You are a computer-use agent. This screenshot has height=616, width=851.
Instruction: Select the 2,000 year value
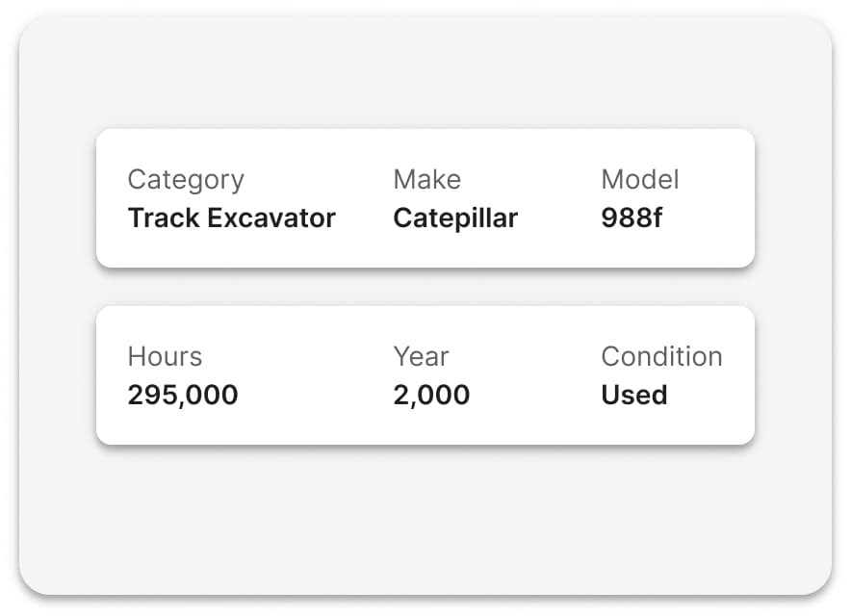point(431,396)
